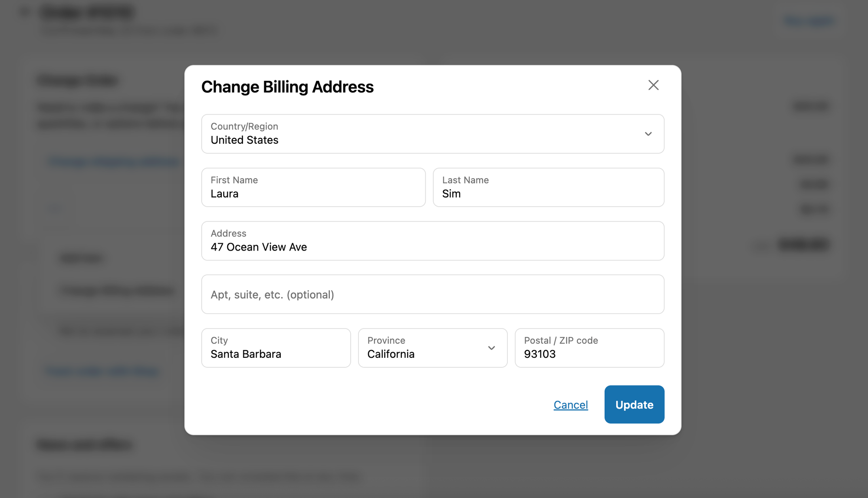The width and height of the screenshot is (868, 498).
Task: Click into the First Name field
Action: click(x=313, y=188)
